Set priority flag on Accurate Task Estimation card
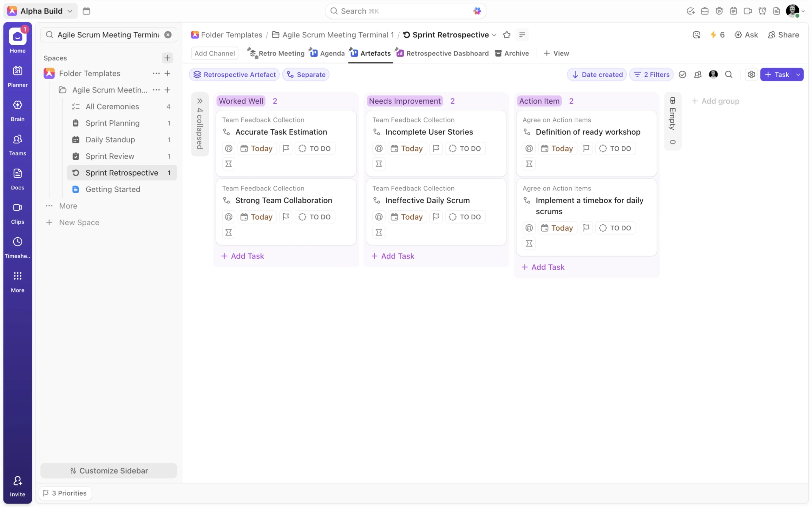Image resolution: width=812 pixels, height=507 pixels. [x=285, y=148]
